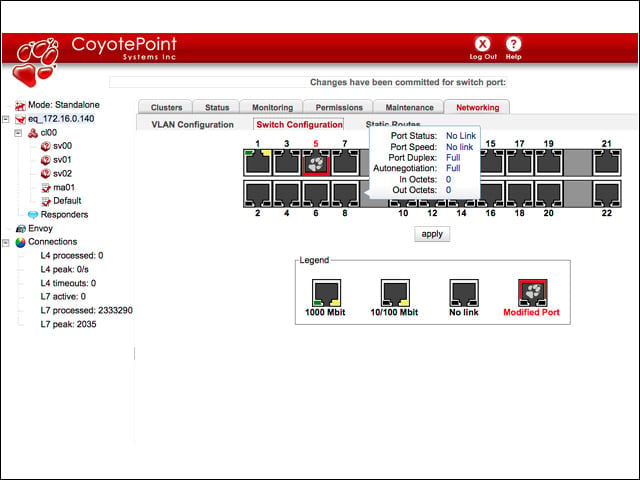Select switch port 1
640x480 pixels.
258,162
